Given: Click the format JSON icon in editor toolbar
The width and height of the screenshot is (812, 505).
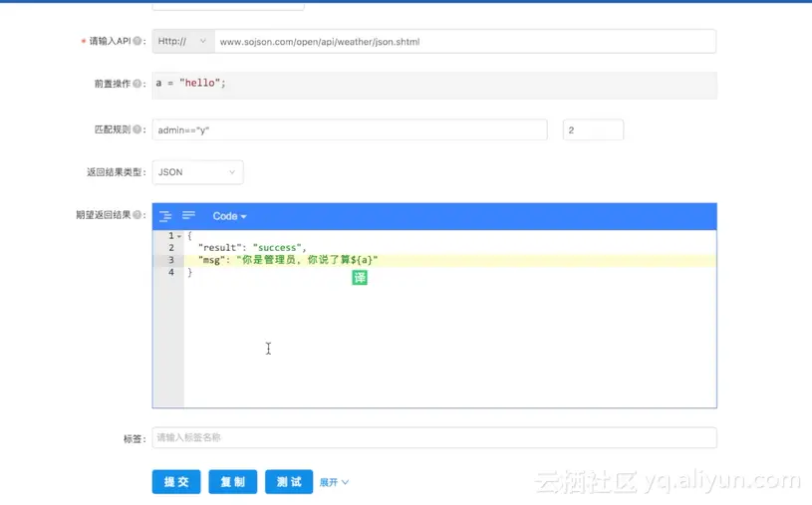Looking at the screenshot, I should [x=165, y=216].
